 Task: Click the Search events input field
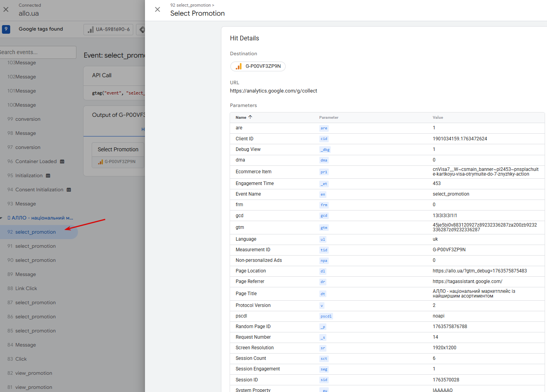click(37, 52)
